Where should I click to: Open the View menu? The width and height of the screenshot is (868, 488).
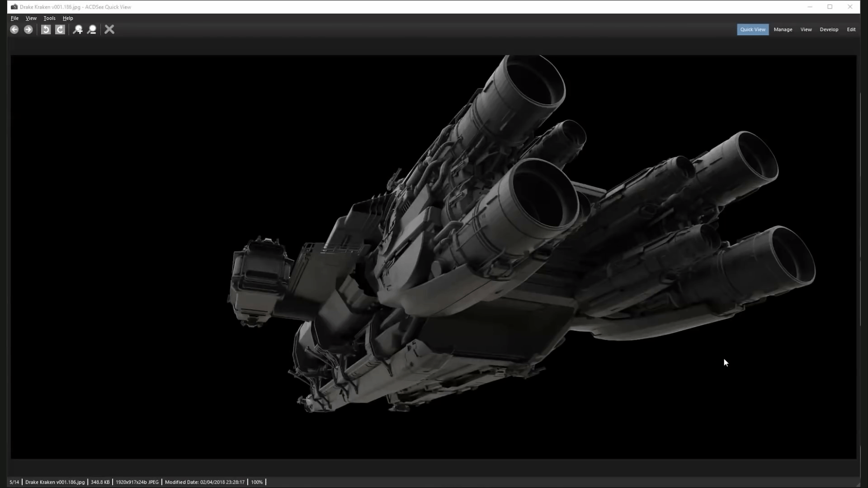click(x=31, y=18)
